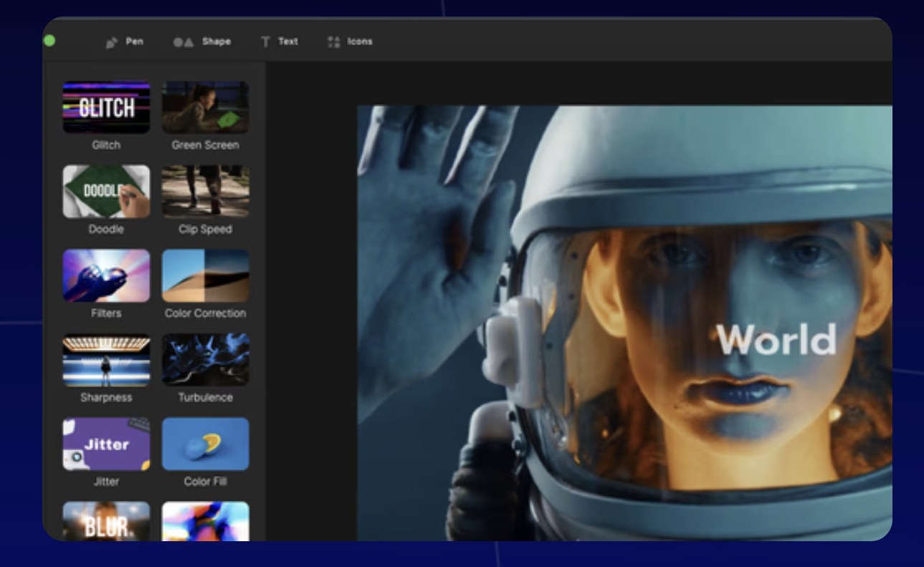Apply the Sharpness effect
Viewport: 924px width, 567px height.
coord(106,360)
